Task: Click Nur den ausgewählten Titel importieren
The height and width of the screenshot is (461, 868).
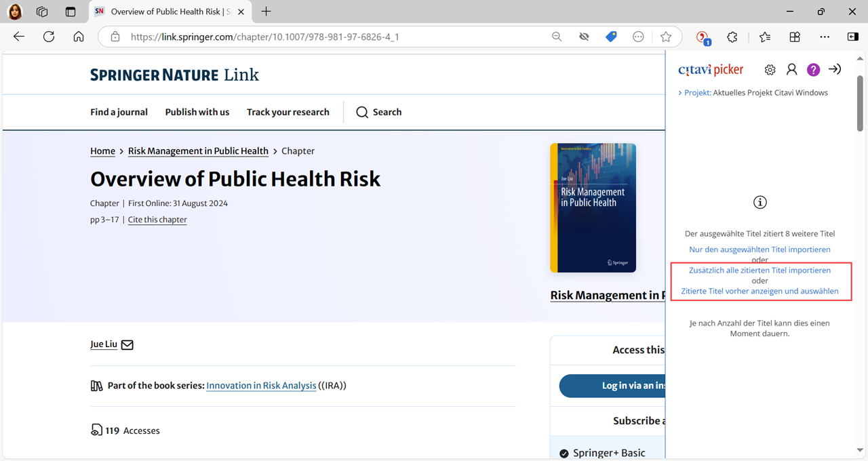Action: 759,249
